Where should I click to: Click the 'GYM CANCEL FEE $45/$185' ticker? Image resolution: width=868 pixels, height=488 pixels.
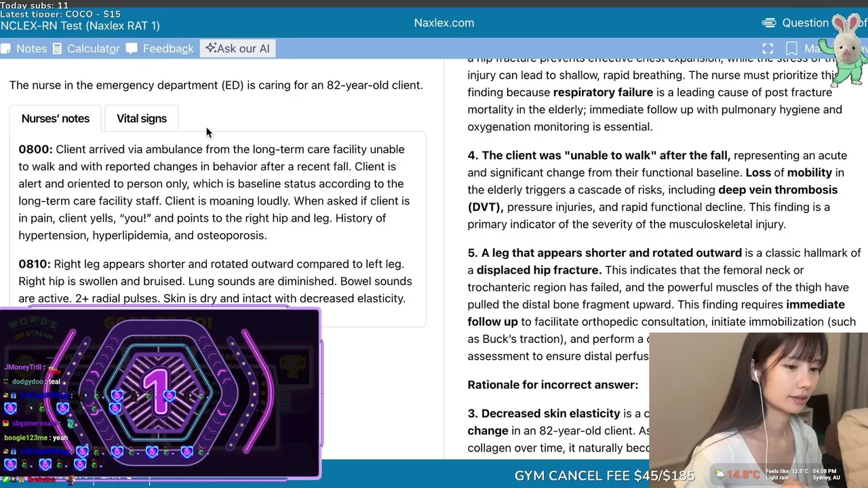[605, 476]
